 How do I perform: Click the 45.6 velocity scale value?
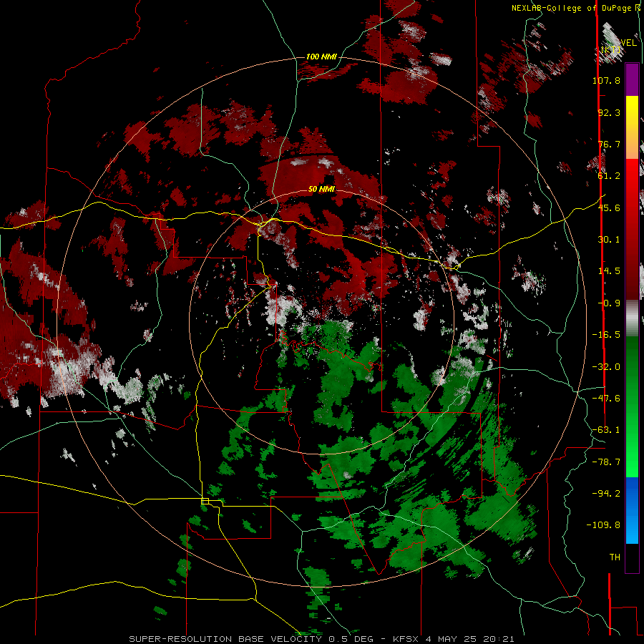(609, 208)
